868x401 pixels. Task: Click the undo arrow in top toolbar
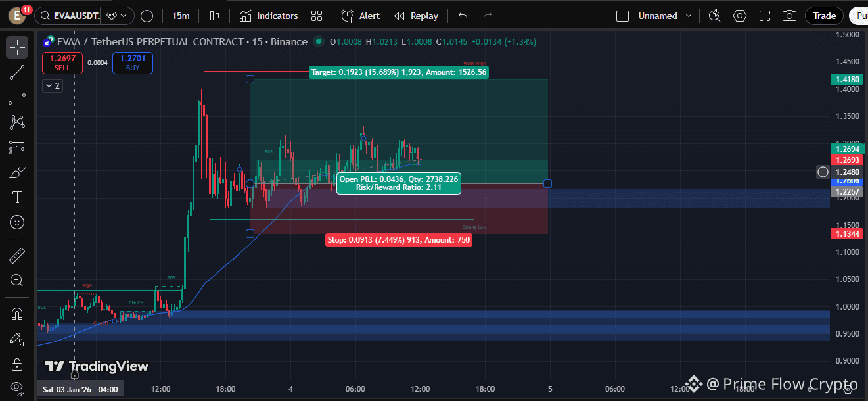click(x=463, y=16)
